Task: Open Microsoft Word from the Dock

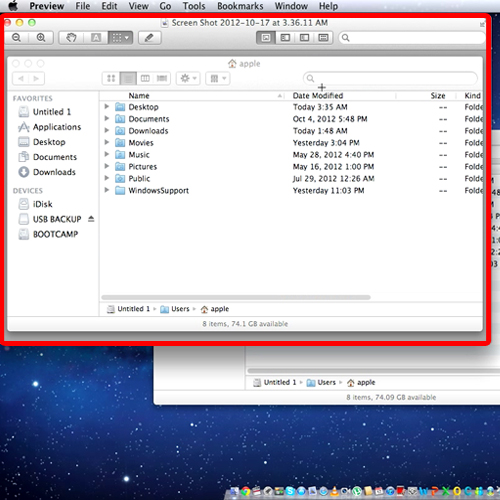Action: 423,491
